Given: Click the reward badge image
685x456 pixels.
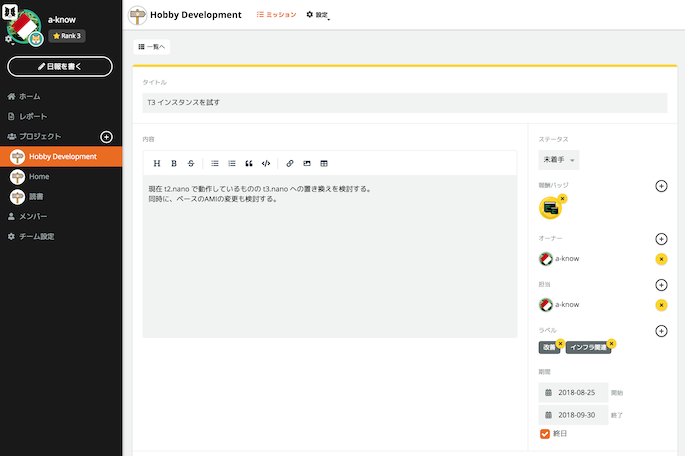Looking at the screenshot, I should (x=550, y=208).
